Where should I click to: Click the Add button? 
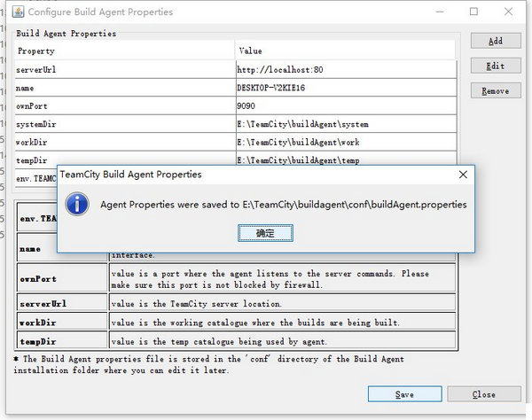tap(496, 41)
